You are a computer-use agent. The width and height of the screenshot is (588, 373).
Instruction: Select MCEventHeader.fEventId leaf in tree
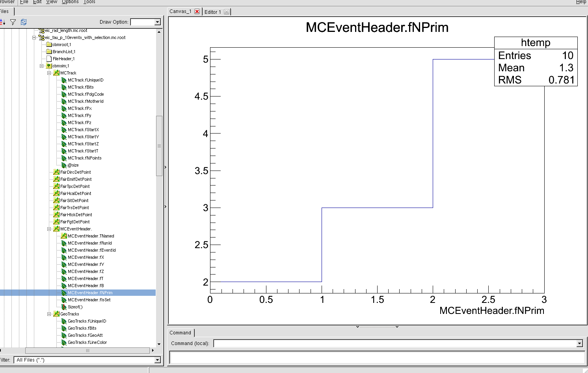[91, 250]
